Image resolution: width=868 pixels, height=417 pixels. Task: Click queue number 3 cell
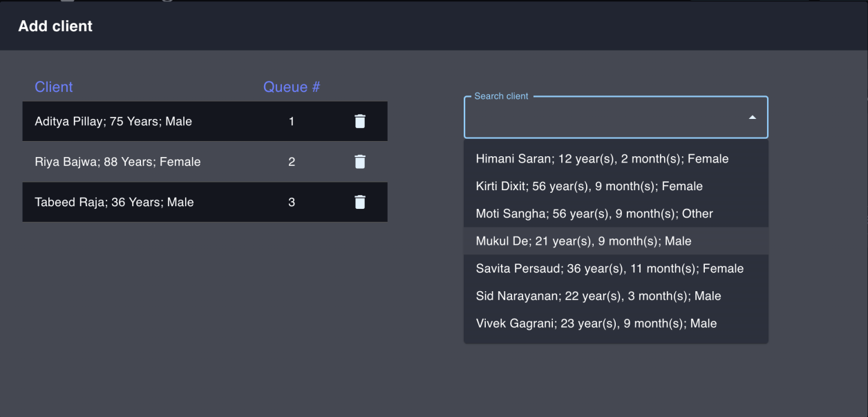(292, 202)
